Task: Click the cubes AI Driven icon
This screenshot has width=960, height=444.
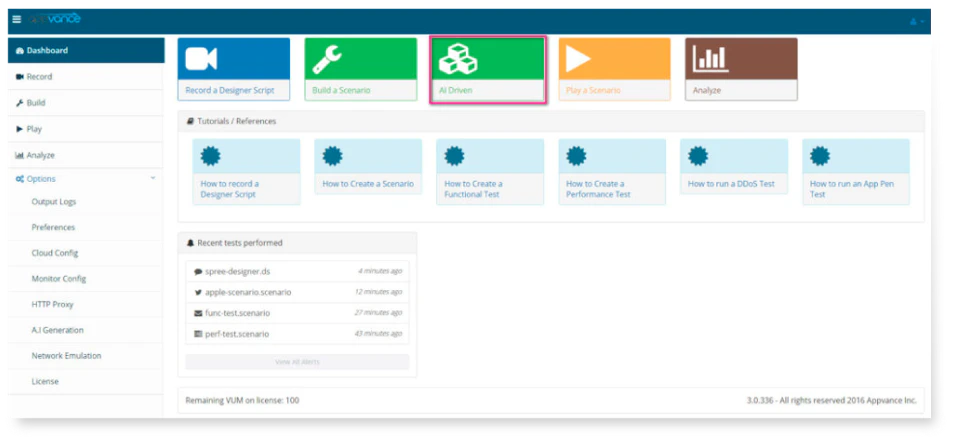Action: (x=459, y=59)
